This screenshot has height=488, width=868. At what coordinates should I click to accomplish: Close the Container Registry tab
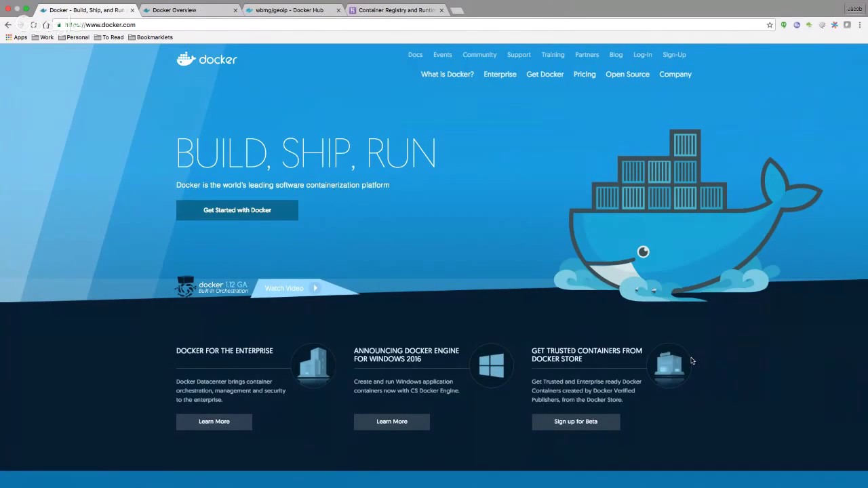(x=441, y=10)
